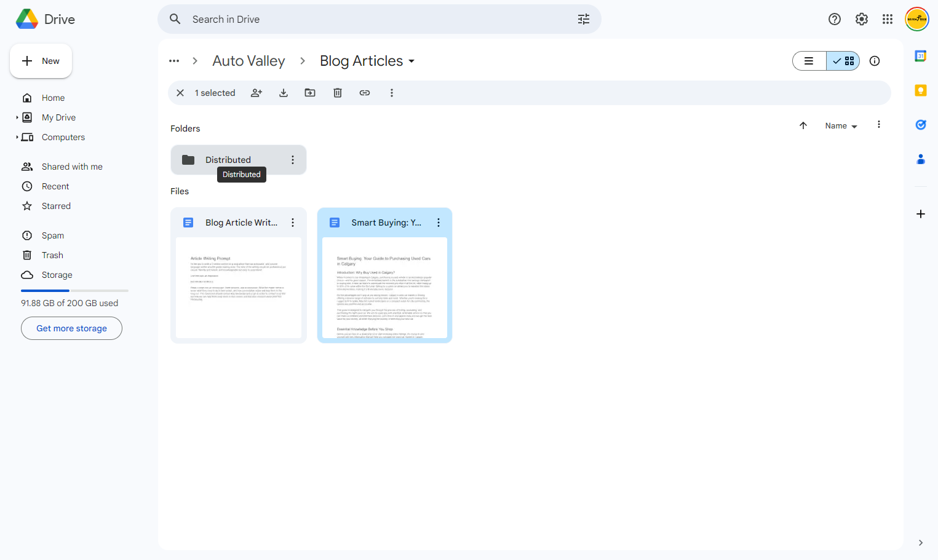This screenshot has height=560, width=938.
Task: Reverse the sort direction arrow
Action: pyautogui.click(x=803, y=125)
